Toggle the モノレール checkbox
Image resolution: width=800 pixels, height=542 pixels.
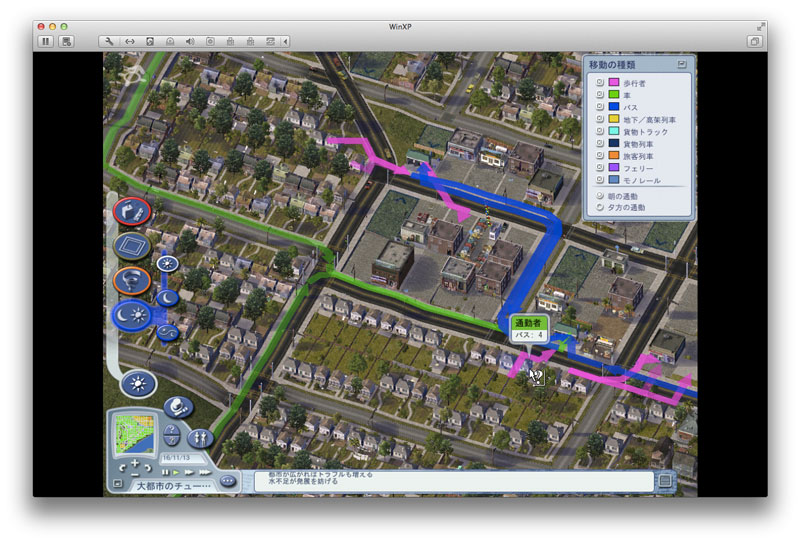coord(600,180)
